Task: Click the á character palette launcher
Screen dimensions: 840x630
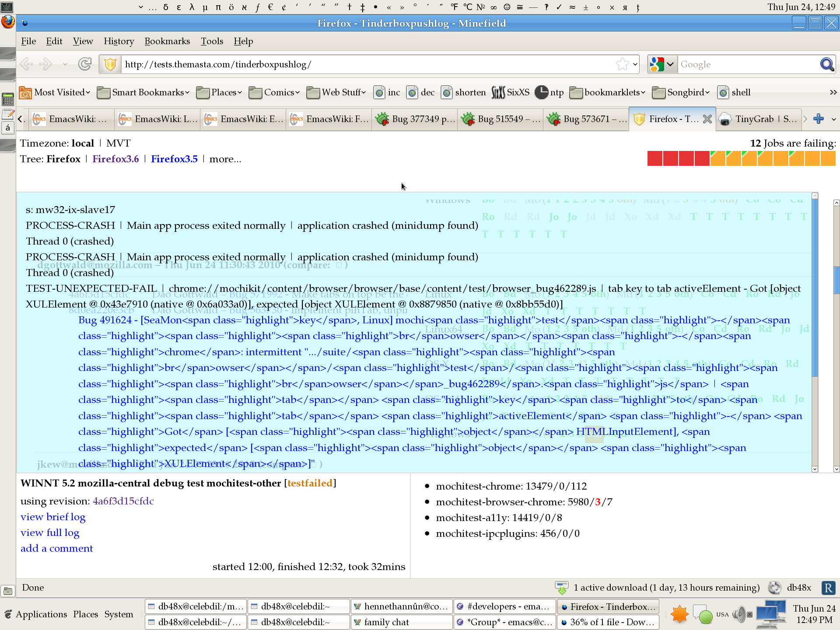Action: [8, 128]
